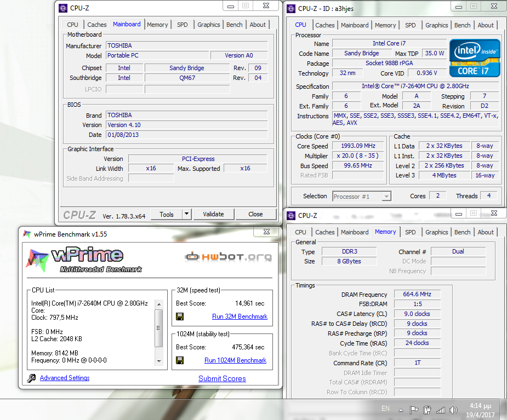
Task: Click the hwbot.org logo in wPrime
Action: 228,256
